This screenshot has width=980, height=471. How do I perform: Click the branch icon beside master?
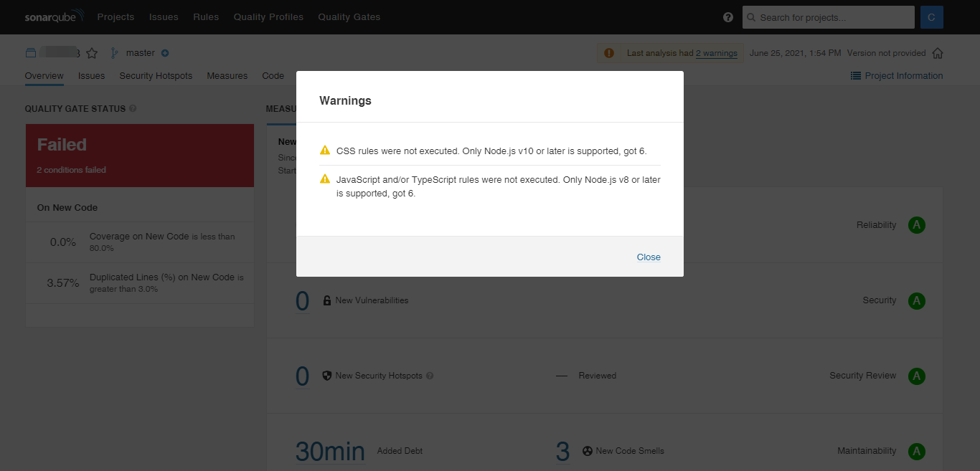coord(113,52)
